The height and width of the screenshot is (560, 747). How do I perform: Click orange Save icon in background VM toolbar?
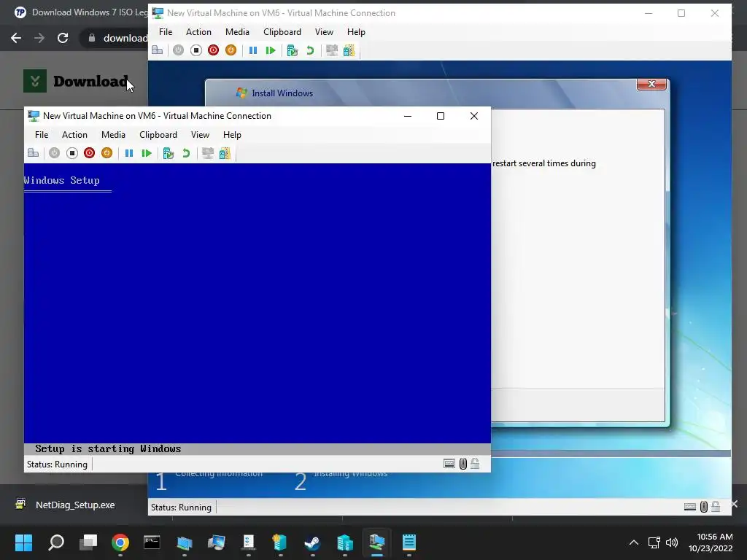click(x=231, y=50)
